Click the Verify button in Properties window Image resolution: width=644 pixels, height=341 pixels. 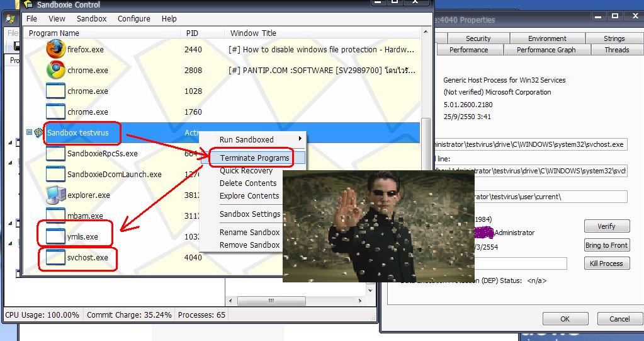coord(607,226)
